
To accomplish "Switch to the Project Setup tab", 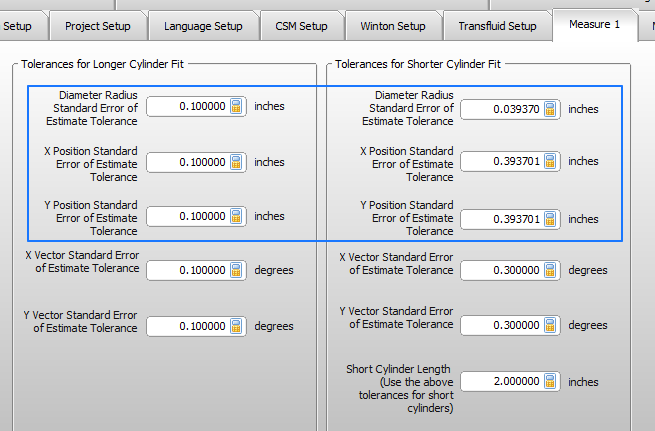I will pyautogui.click(x=97, y=26).
